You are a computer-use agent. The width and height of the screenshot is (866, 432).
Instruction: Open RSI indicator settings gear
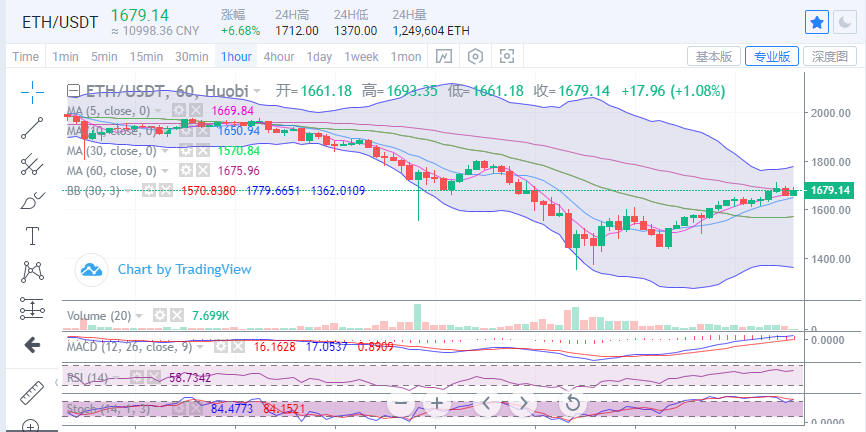tap(136, 378)
